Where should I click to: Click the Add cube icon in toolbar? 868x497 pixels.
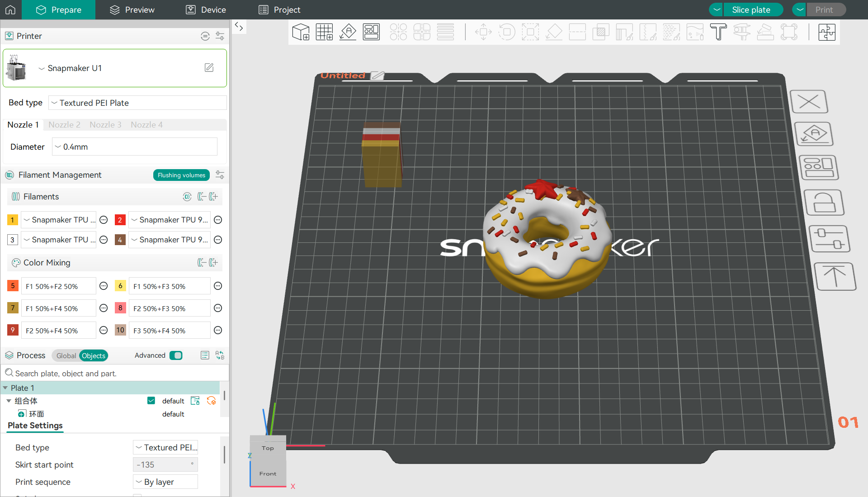[301, 32]
